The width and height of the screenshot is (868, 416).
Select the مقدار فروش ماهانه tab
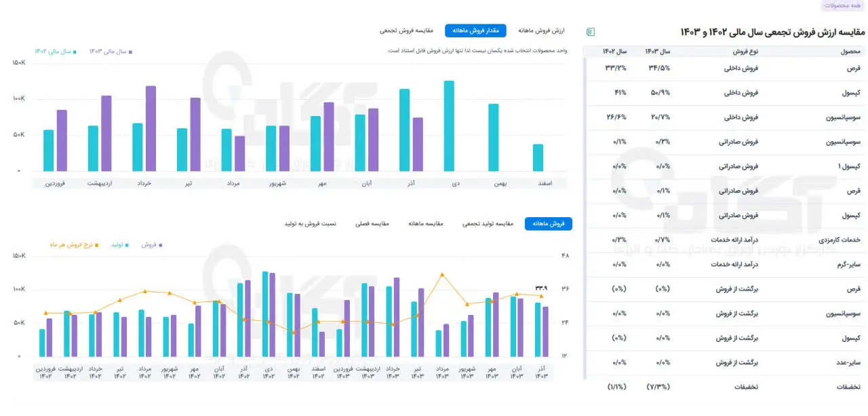(475, 31)
